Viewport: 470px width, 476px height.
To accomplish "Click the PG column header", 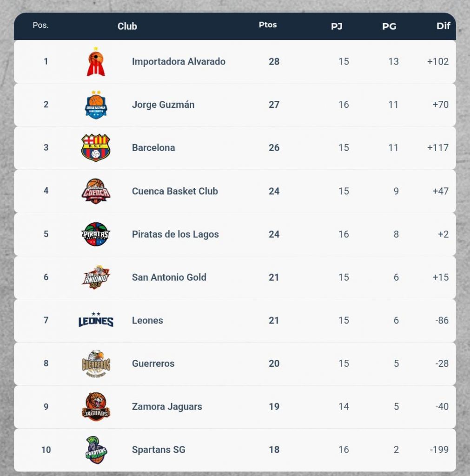I will [x=389, y=26].
